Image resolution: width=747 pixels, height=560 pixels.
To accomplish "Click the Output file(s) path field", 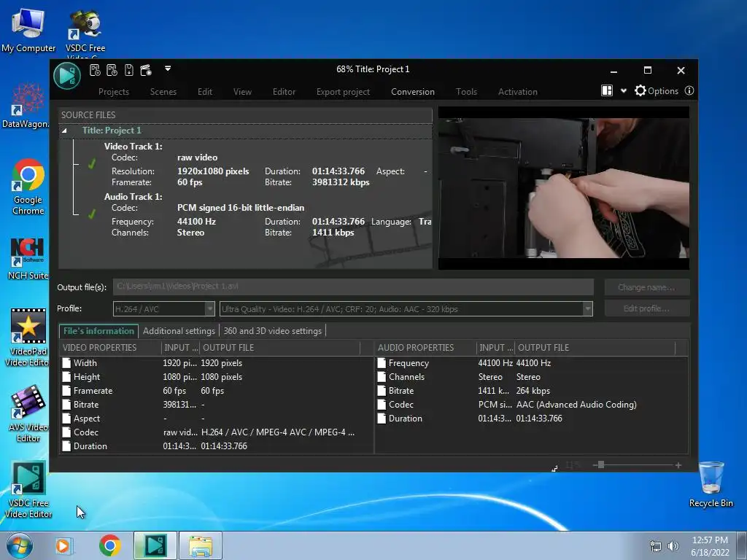I will (x=353, y=287).
